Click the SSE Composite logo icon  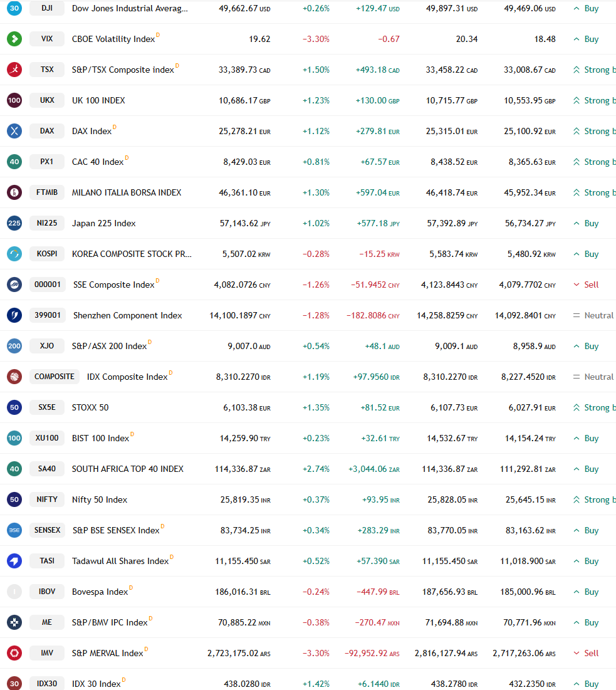14,285
